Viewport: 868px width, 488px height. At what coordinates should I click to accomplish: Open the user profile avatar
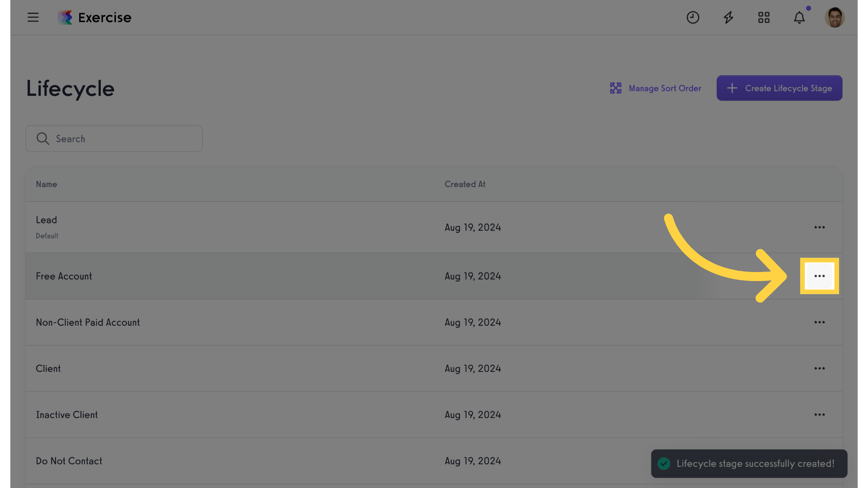click(835, 17)
